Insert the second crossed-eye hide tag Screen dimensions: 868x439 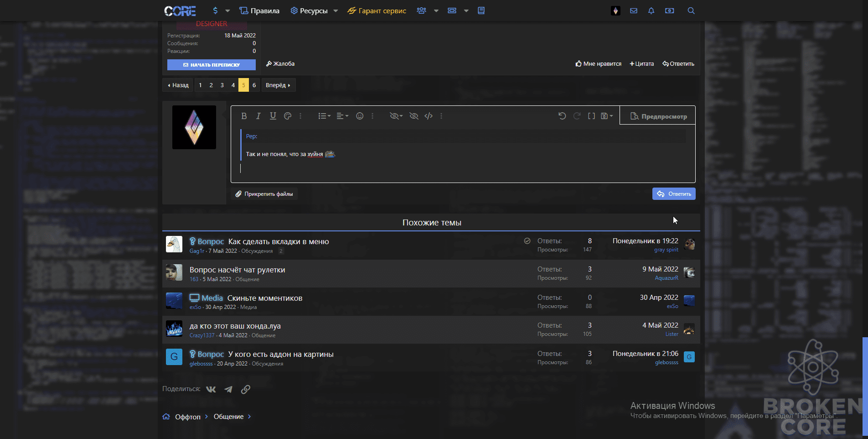click(x=414, y=116)
